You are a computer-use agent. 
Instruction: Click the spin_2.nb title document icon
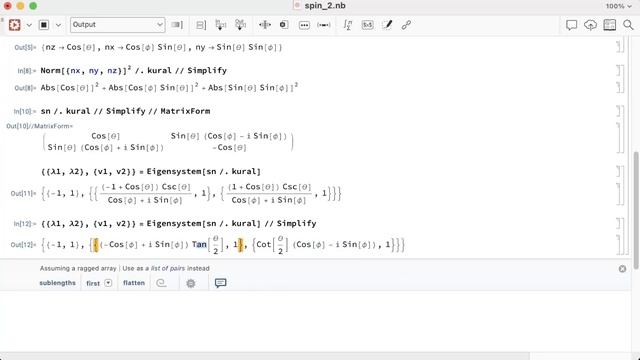[x=297, y=6]
